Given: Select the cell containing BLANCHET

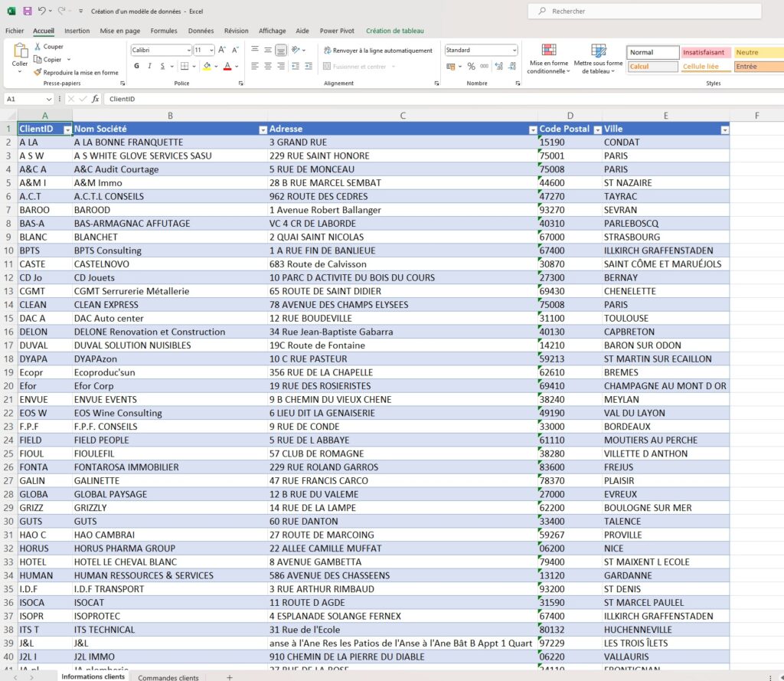Looking at the screenshot, I should click(170, 237).
